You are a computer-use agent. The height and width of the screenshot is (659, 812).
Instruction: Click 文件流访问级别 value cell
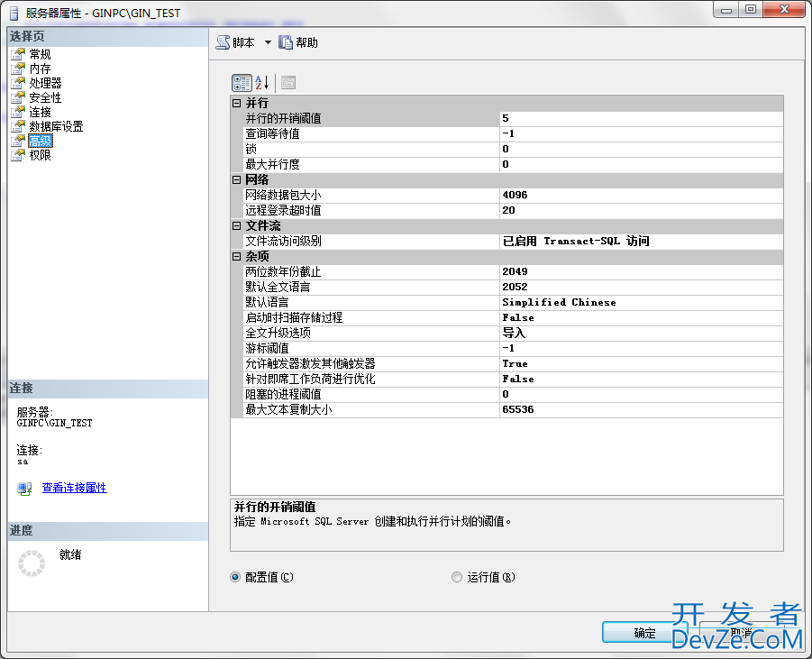[x=642, y=241]
